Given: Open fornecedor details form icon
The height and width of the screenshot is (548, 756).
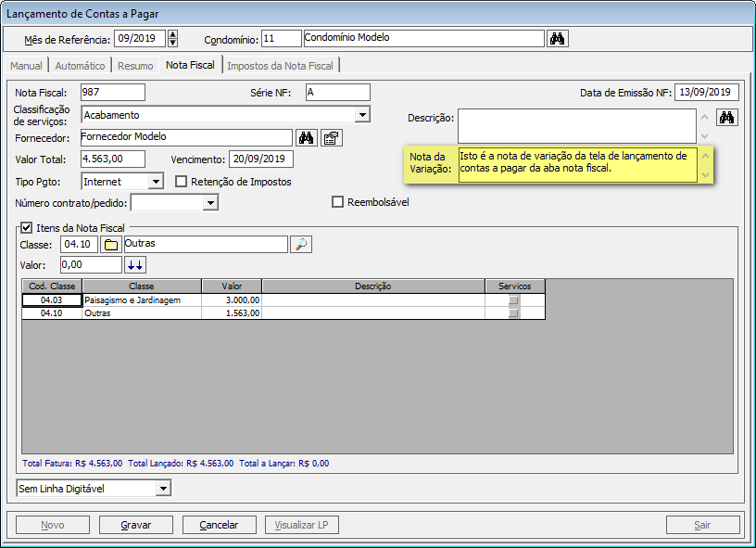Looking at the screenshot, I should pos(332,138).
